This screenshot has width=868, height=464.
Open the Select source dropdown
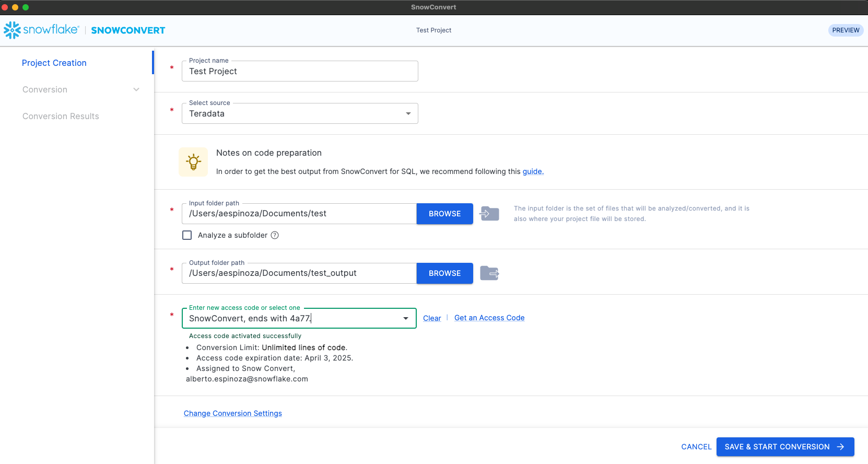[300, 113]
